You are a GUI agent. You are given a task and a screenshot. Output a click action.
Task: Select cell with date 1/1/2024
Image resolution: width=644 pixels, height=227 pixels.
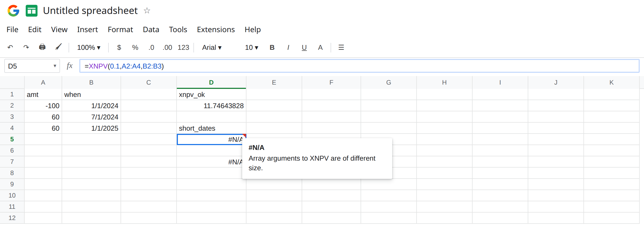pyautogui.click(x=91, y=106)
